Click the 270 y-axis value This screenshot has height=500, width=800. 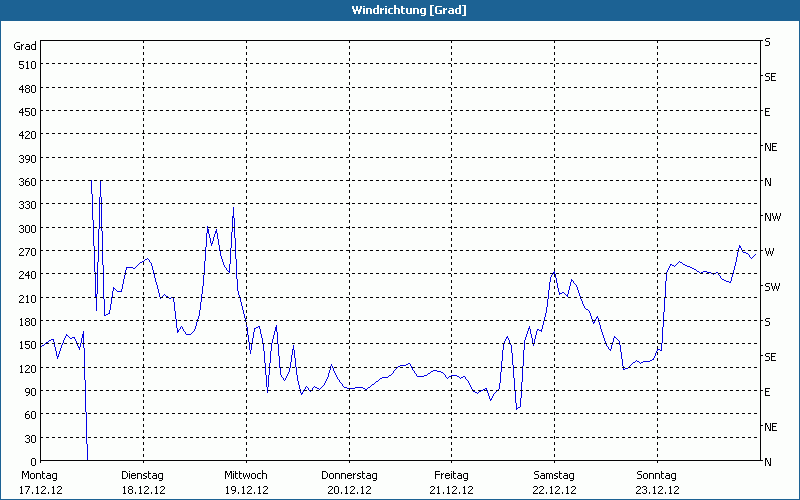click(x=28, y=252)
